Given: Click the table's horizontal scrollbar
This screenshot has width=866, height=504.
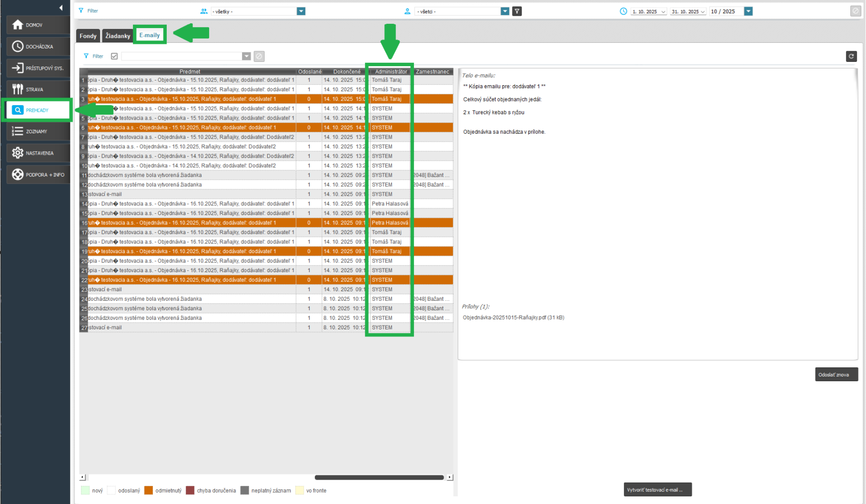Looking at the screenshot, I should 379,477.
